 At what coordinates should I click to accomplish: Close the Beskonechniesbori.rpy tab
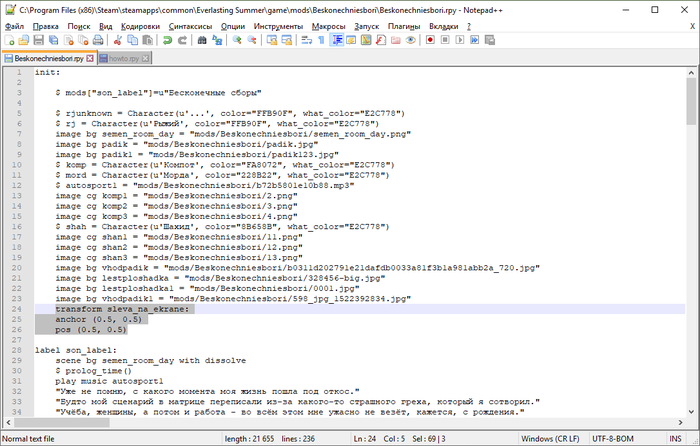[x=90, y=58]
